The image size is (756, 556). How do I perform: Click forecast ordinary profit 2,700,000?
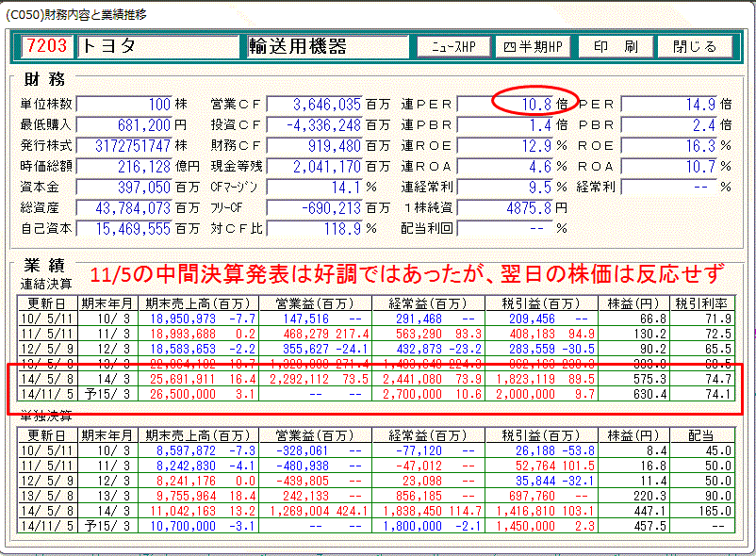coord(412,394)
